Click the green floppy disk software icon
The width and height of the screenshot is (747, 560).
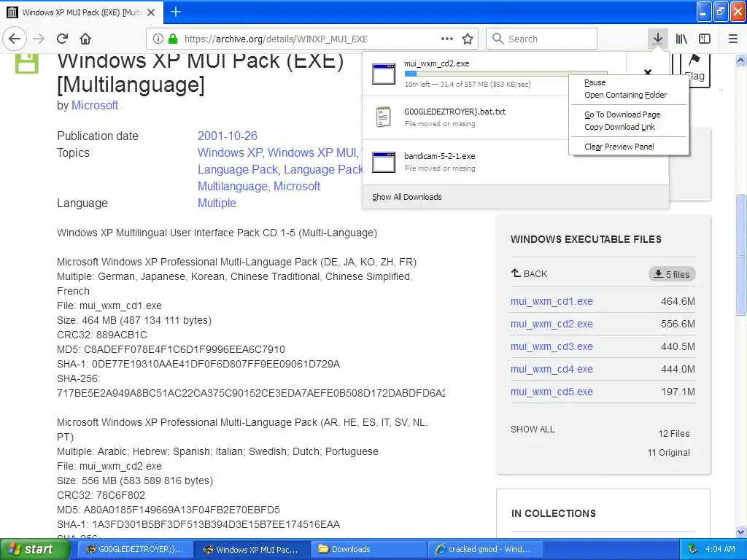(26, 63)
